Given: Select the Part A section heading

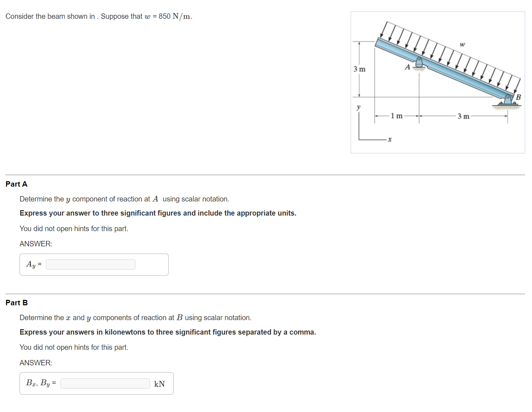Looking at the screenshot, I should point(16,184).
